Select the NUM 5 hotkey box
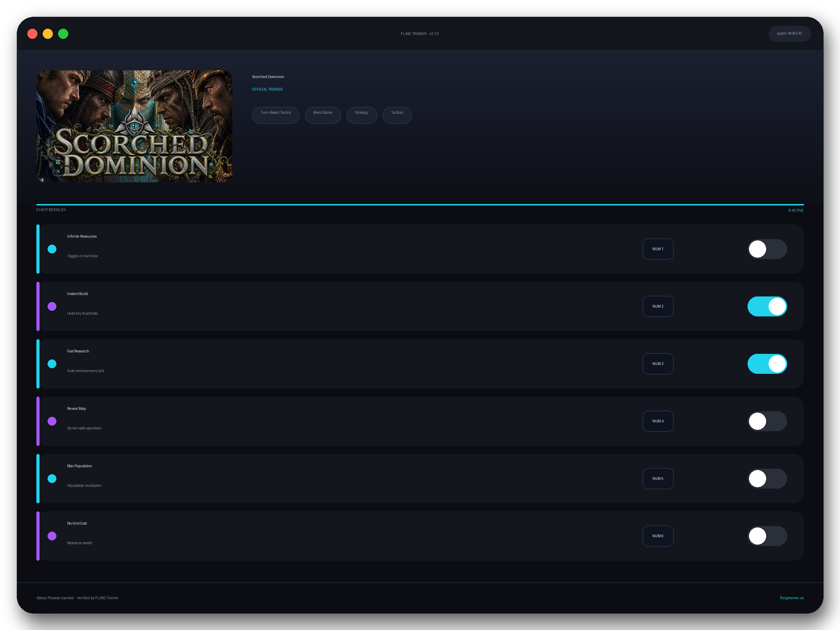This screenshot has width=840, height=630. pyautogui.click(x=658, y=478)
